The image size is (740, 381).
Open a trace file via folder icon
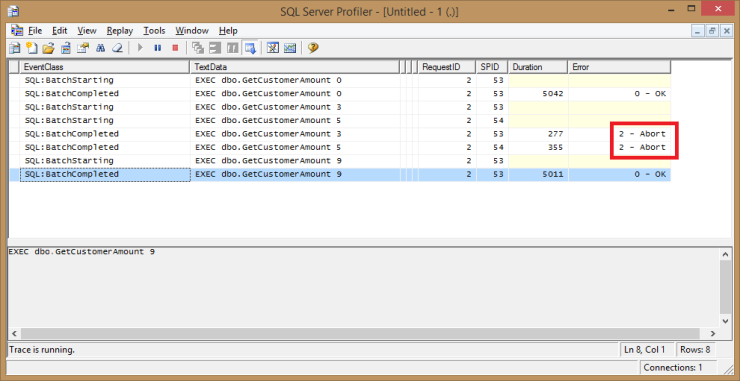click(x=48, y=48)
